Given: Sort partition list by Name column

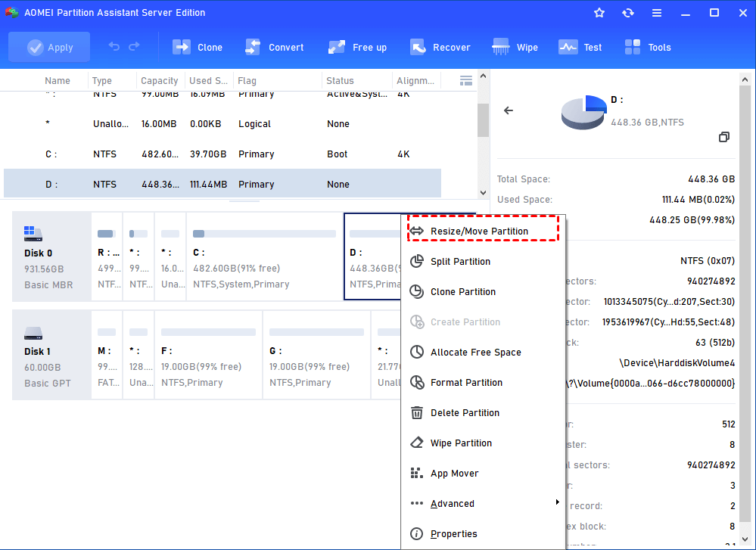Looking at the screenshot, I should 58,80.
